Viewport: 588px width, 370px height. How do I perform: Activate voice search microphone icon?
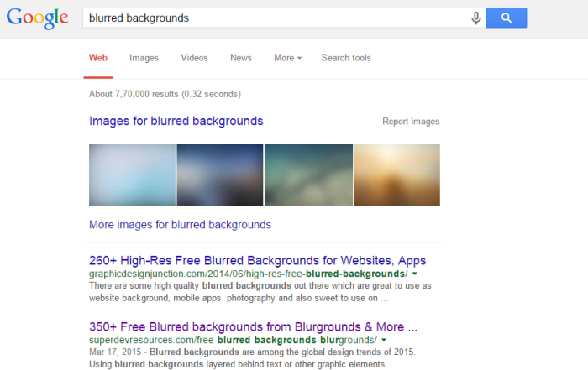pos(476,18)
